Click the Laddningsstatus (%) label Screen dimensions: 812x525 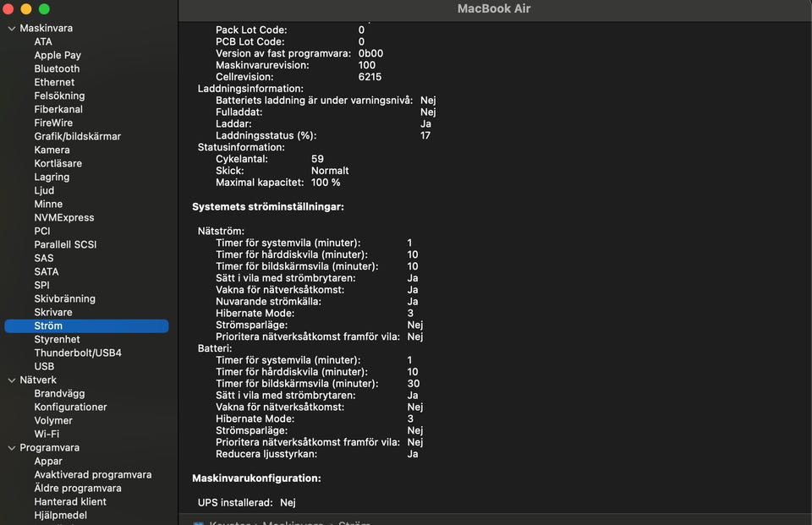point(266,135)
